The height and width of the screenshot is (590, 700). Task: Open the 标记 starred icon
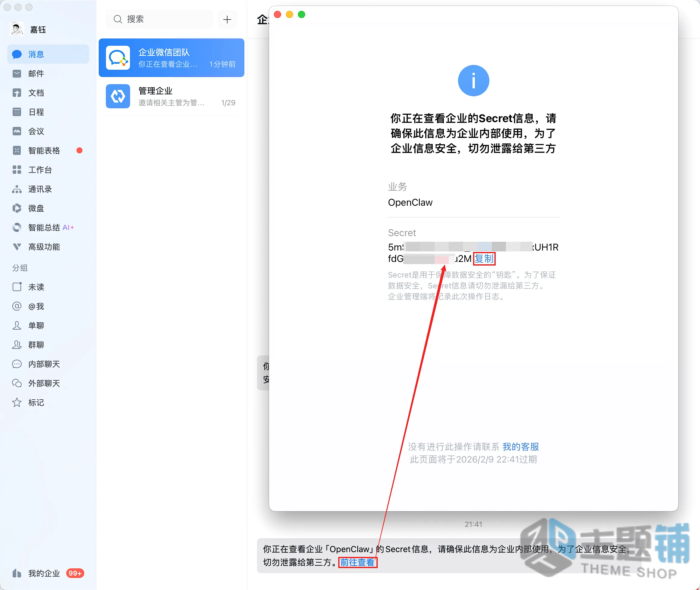[x=17, y=402]
